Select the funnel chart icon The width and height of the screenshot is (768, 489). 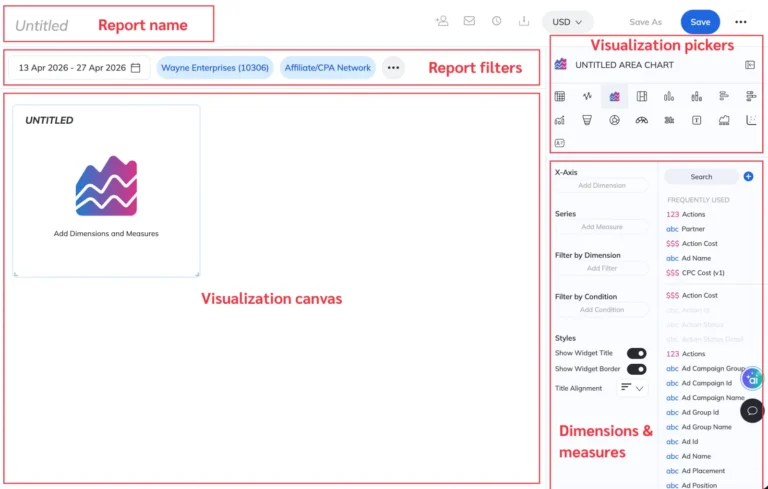coord(587,120)
